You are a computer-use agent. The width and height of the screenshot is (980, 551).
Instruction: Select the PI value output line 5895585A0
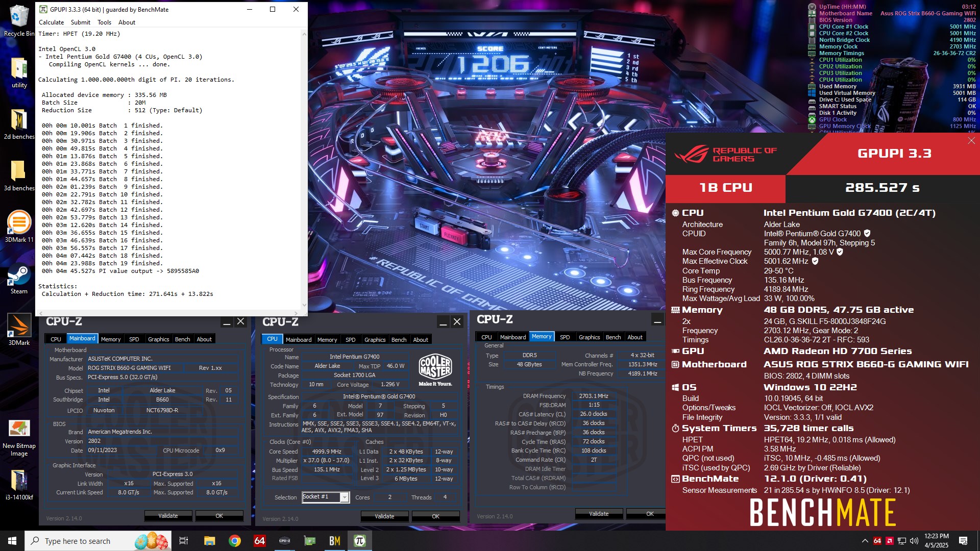[x=120, y=271]
